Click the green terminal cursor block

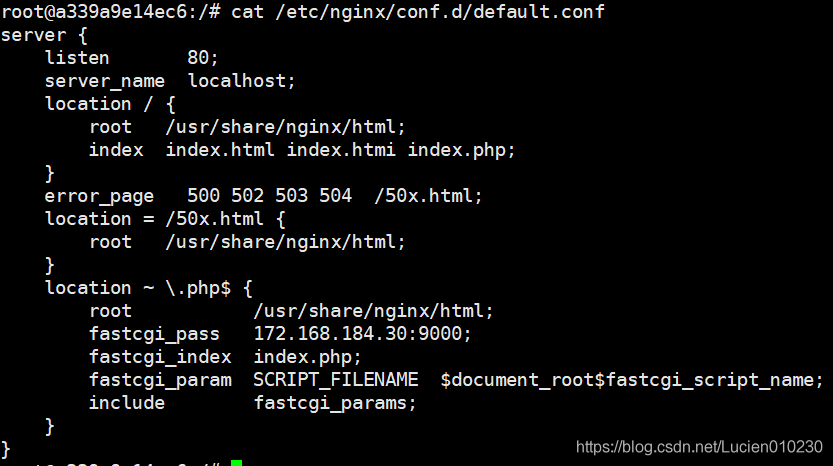point(236,462)
